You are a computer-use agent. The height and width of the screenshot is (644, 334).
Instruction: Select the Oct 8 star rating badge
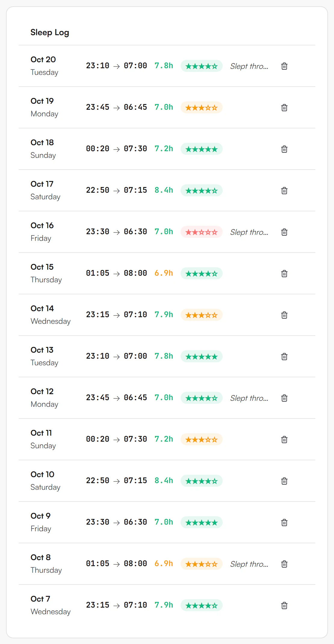point(202,564)
